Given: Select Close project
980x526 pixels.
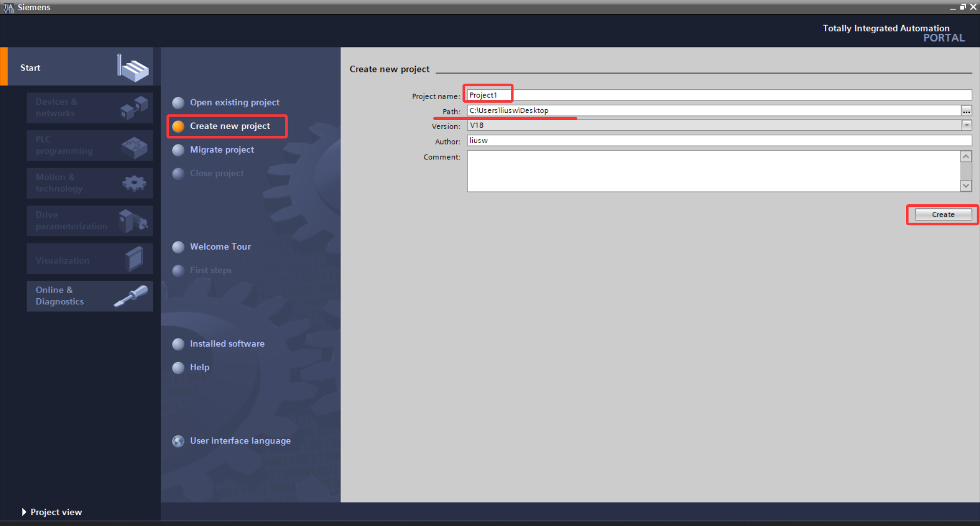Looking at the screenshot, I should point(217,173).
